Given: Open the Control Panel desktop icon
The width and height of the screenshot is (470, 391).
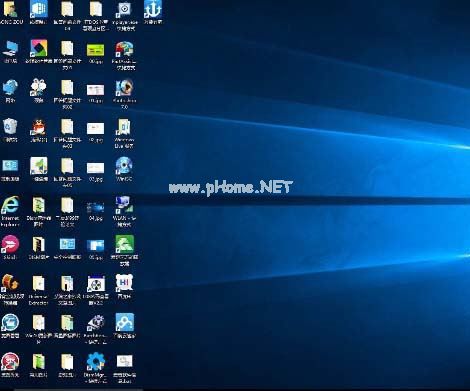Looking at the screenshot, I should tap(10, 166).
